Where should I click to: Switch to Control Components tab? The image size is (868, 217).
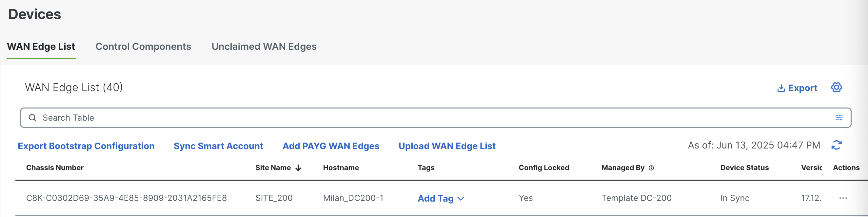(x=143, y=47)
